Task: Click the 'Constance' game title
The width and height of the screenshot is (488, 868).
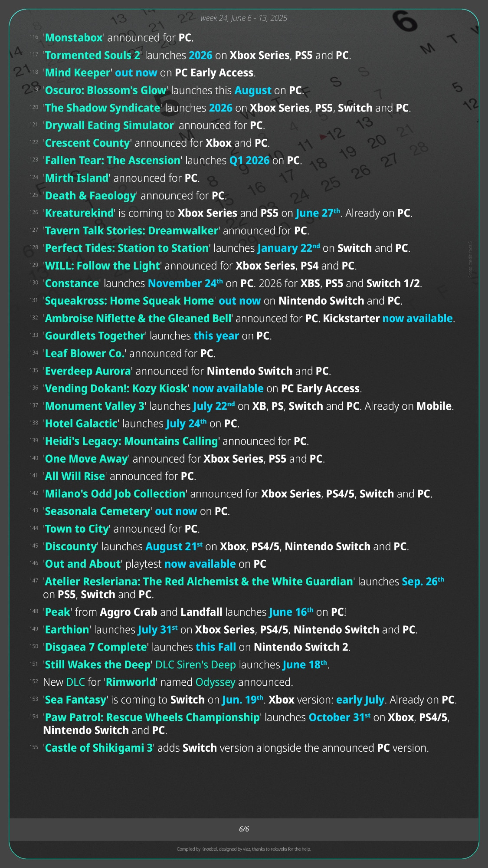Action: pyautogui.click(x=72, y=283)
